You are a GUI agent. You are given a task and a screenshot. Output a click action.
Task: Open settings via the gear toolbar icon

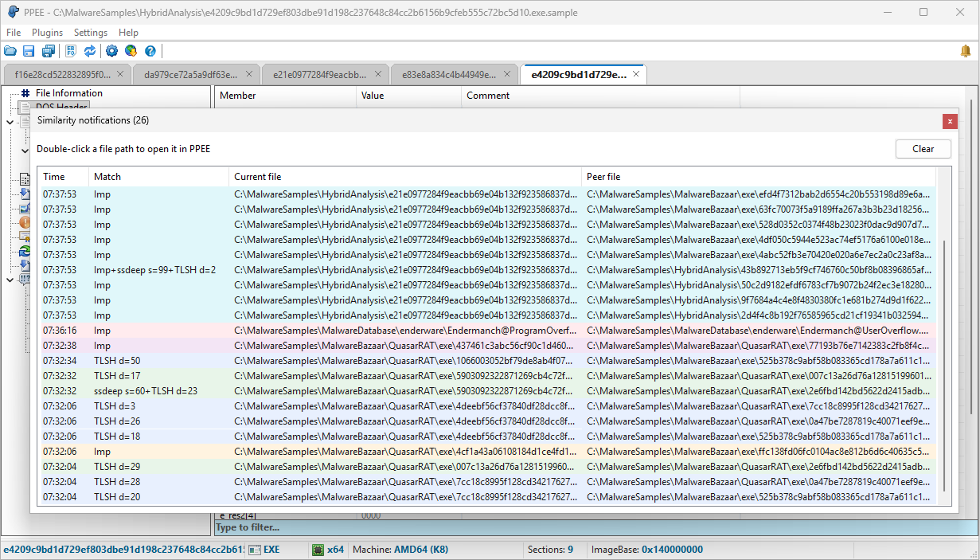pos(111,51)
